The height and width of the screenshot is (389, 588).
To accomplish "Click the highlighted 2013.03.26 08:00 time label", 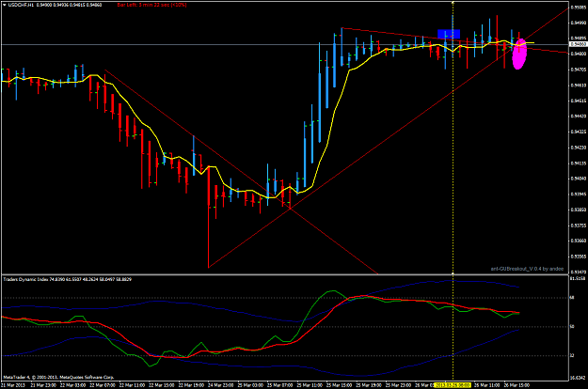I will pyautogui.click(x=452, y=385).
